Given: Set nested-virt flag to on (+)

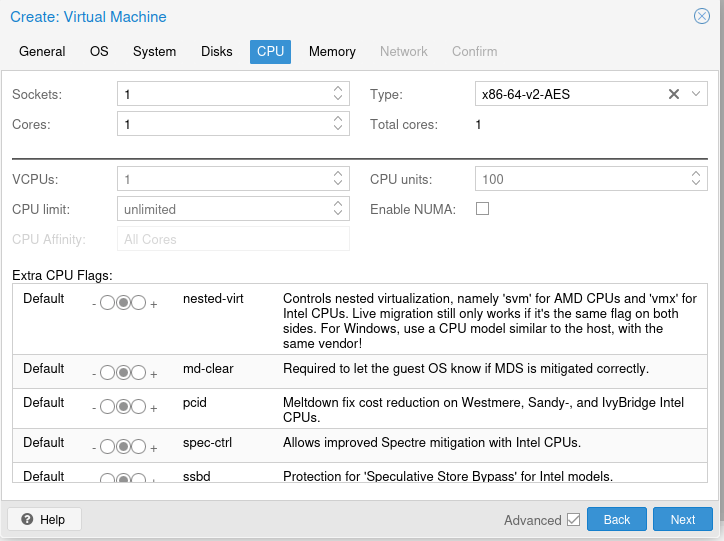Looking at the screenshot, I should pyautogui.click(x=139, y=303).
